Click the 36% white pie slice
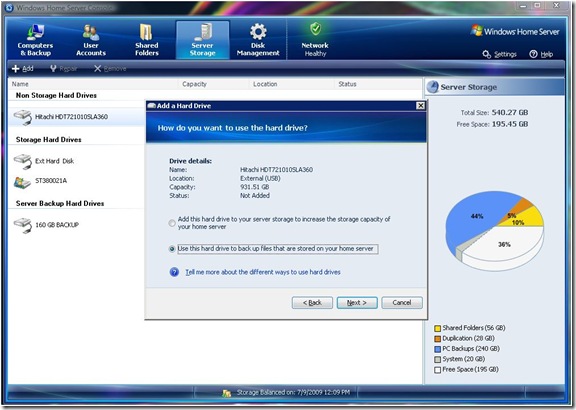 click(504, 244)
